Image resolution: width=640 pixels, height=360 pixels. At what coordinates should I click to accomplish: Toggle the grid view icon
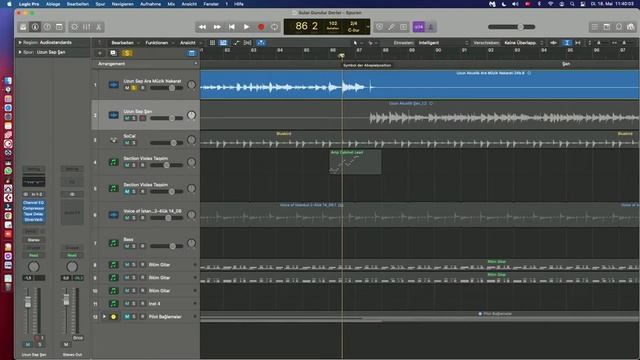(212, 42)
